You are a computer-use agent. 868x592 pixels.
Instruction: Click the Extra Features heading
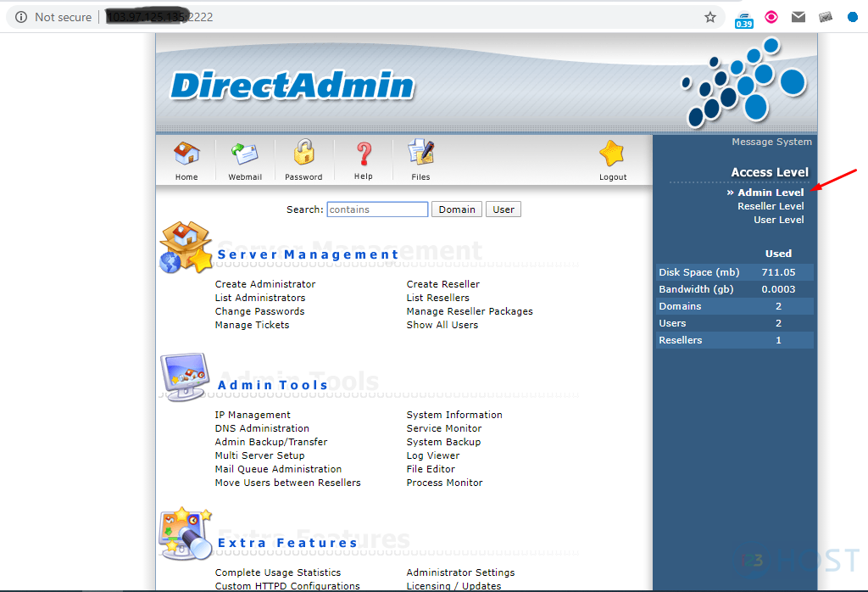coord(287,543)
